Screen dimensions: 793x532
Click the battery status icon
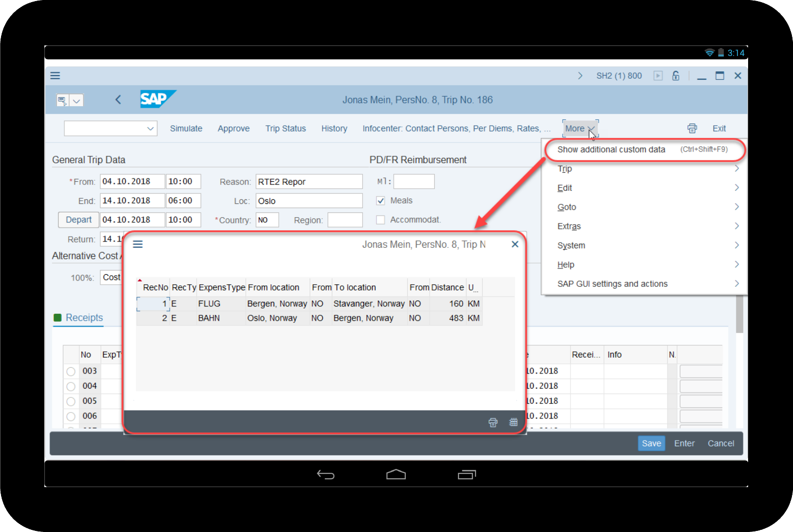(721, 53)
